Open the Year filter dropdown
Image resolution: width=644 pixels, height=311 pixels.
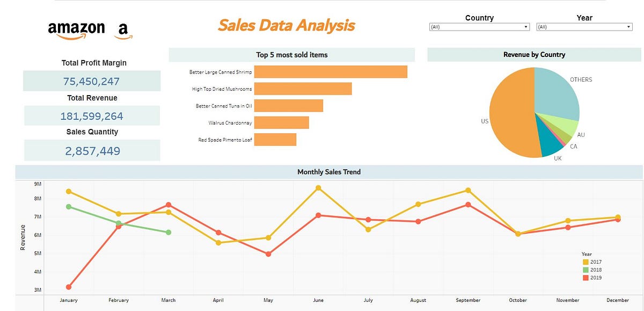pyautogui.click(x=584, y=26)
